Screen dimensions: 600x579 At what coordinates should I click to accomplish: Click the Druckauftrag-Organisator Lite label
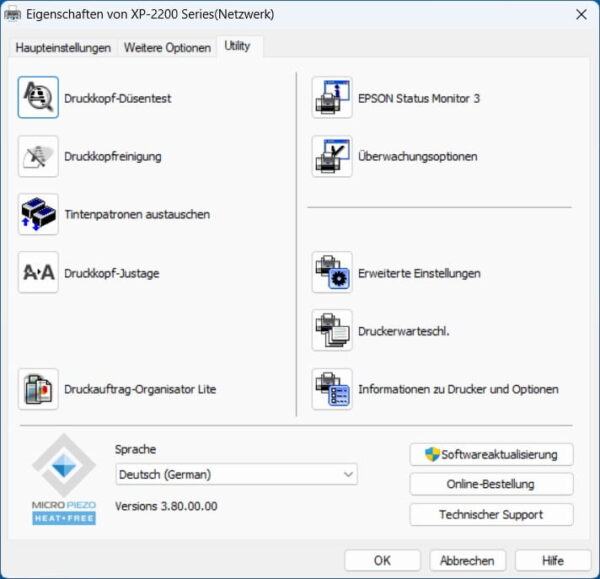pos(140,389)
